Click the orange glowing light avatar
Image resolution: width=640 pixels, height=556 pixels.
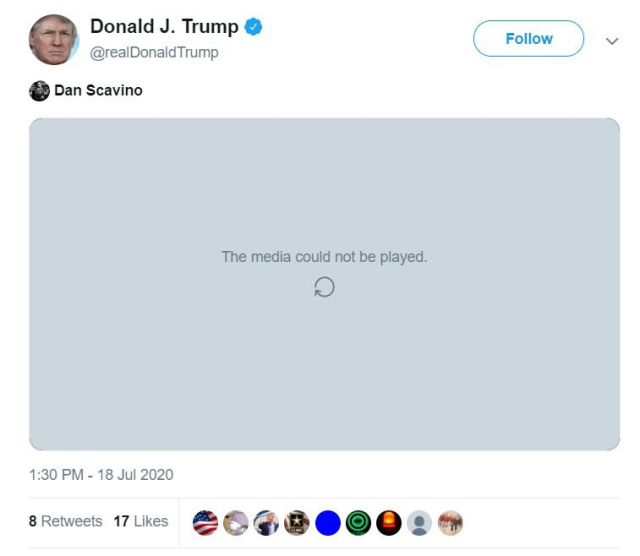click(389, 523)
